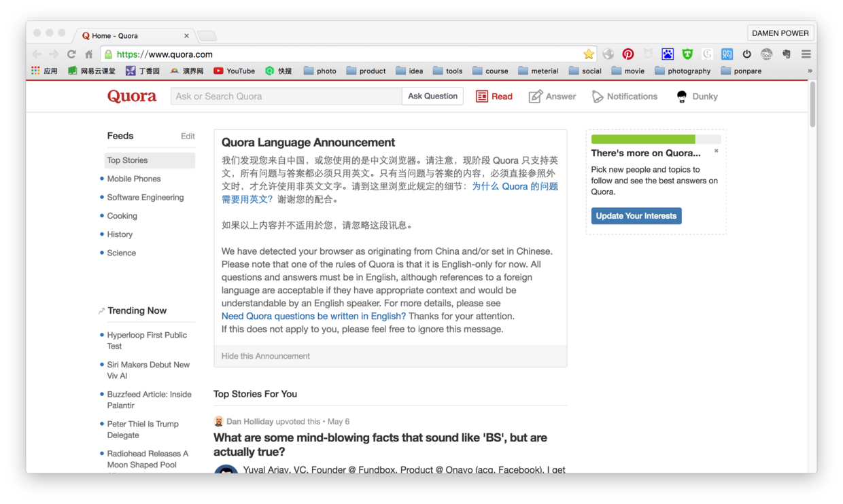843x504 pixels.
Task: Expand the ponpare bookmarks folder
Action: pos(742,71)
